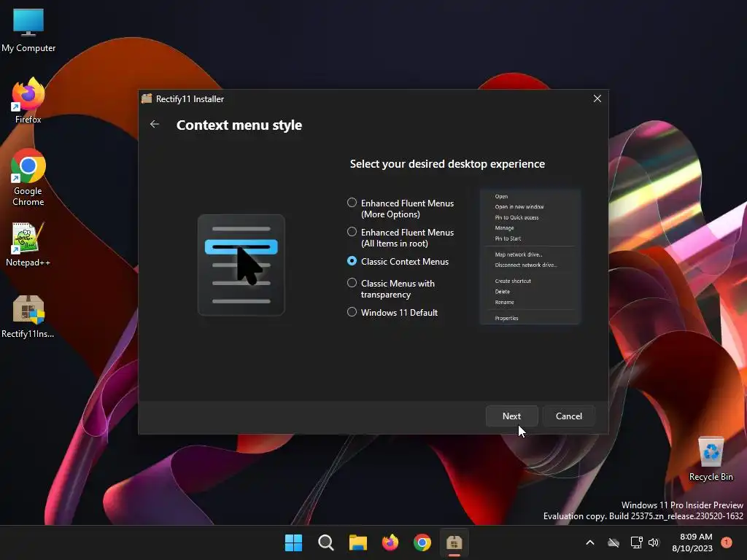Image resolution: width=747 pixels, height=560 pixels.
Task: Select Enhanced Fluent Menus (More Options)
Action: tap(400, 209)
